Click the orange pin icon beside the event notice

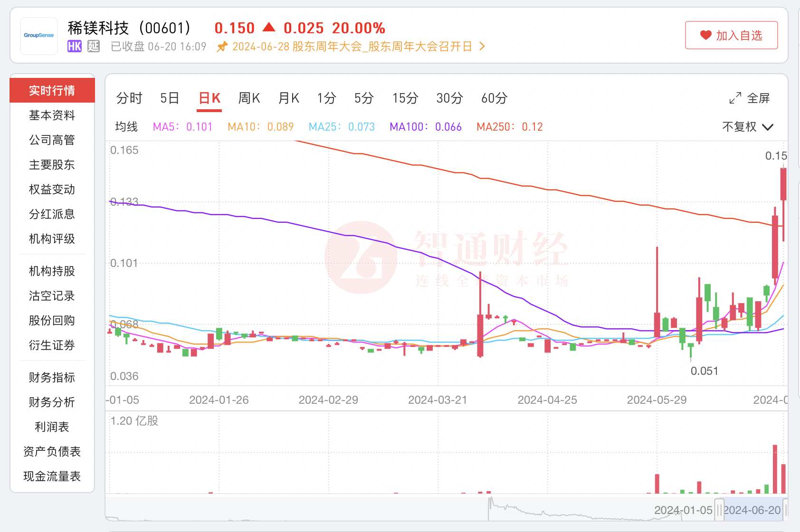click(222, 47)
